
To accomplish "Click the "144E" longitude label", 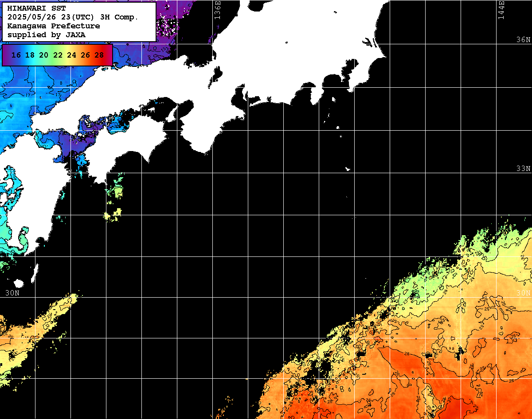I will 501,10.
